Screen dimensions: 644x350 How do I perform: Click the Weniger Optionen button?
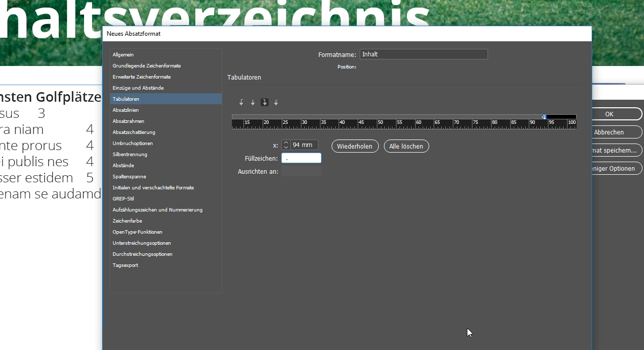coord(617,168)
